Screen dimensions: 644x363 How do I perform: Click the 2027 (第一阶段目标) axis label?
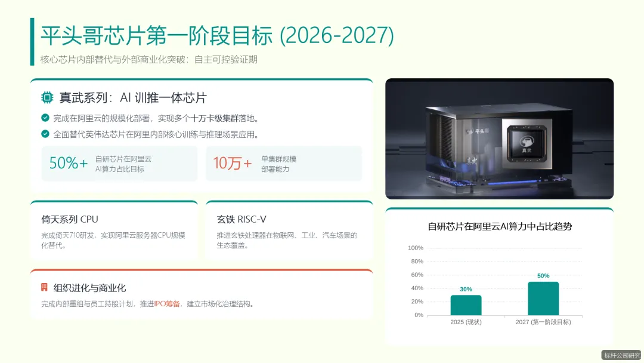(543, 322)
